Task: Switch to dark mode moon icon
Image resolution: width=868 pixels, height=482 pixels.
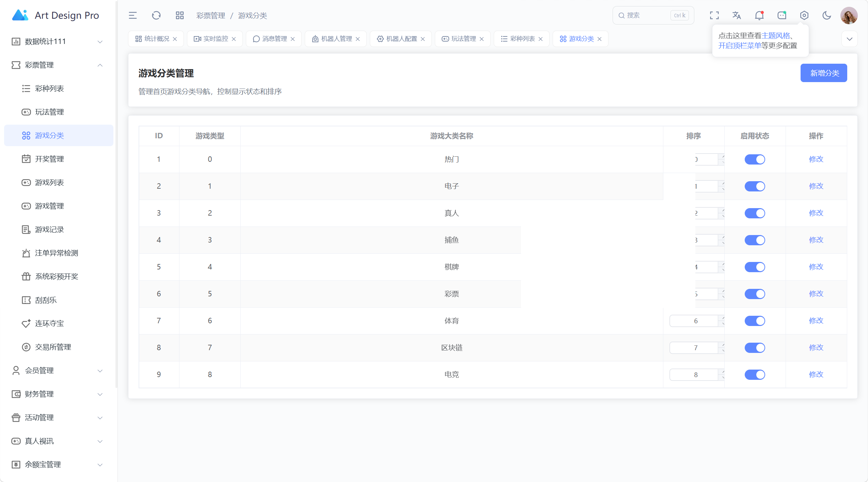Action: [827, 15]
